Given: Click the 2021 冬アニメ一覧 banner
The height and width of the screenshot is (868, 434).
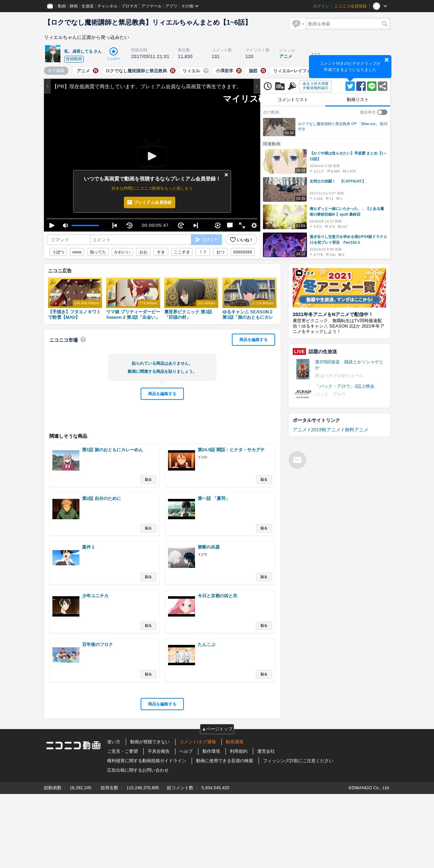Looking at the screenshot, I should pos(339,288).
